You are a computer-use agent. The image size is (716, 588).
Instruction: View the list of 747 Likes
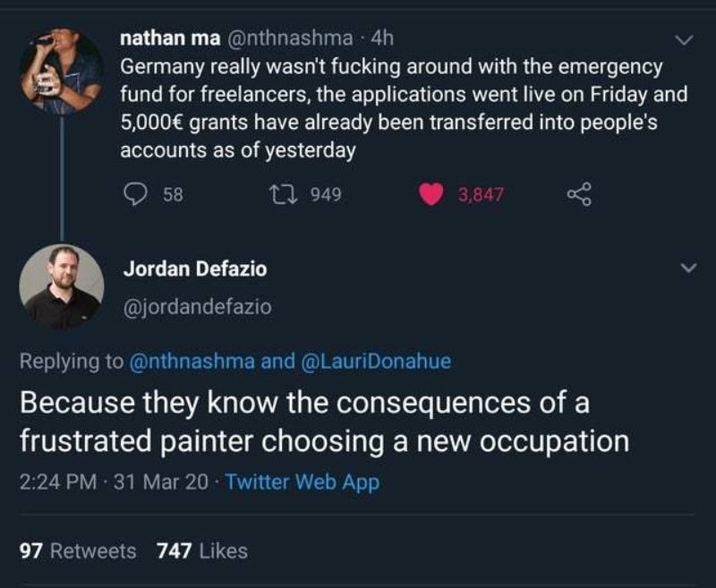(x=201, y=551)
